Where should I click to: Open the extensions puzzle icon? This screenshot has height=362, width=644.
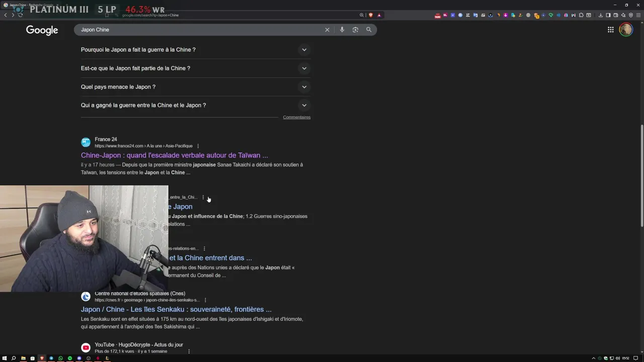581,15
